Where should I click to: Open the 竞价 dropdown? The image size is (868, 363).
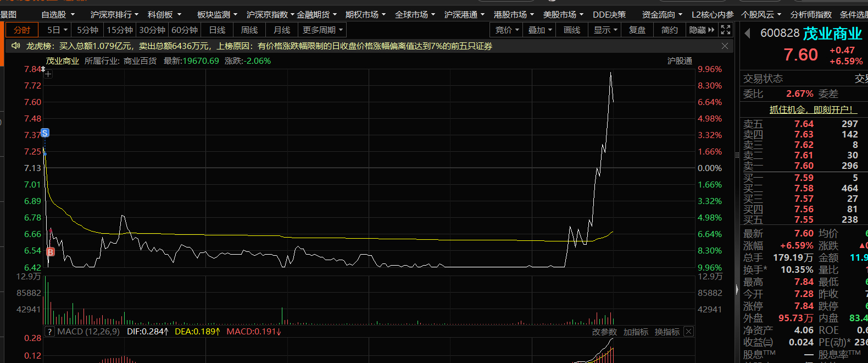pos(507,30)
